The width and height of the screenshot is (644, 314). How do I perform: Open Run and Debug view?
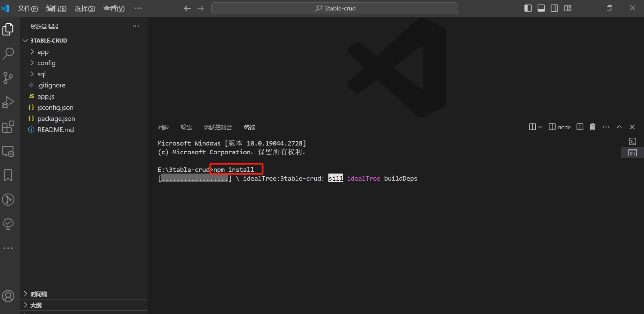point(8,102)
